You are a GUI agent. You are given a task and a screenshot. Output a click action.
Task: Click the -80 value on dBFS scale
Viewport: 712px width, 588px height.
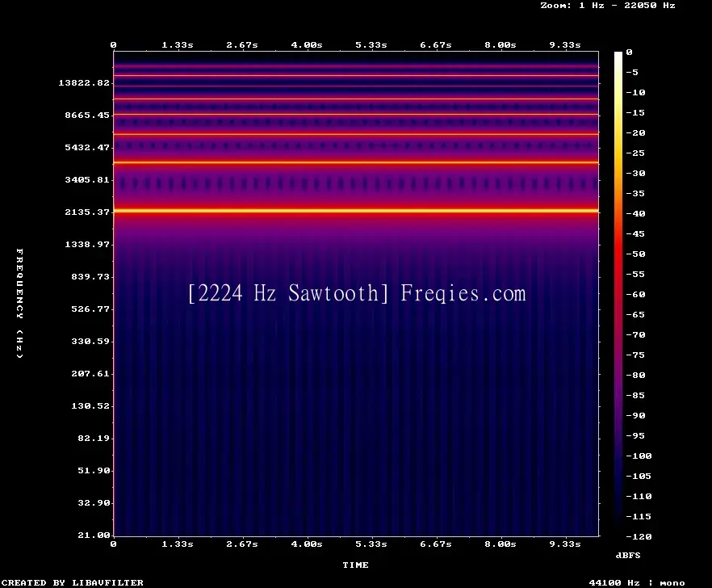(635, 376)
